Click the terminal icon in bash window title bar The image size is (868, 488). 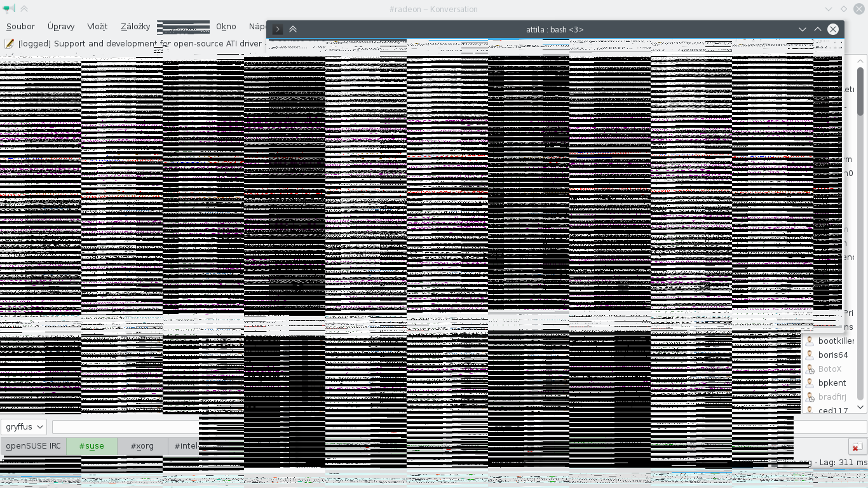[x=278, y=29]
